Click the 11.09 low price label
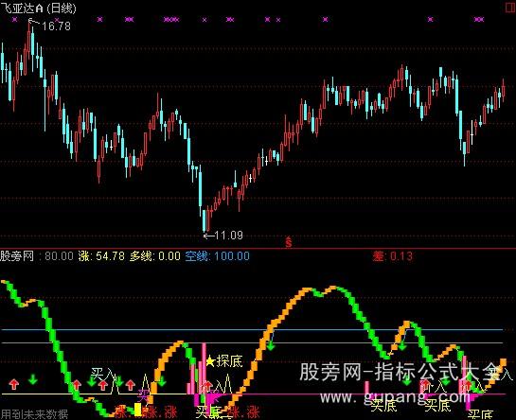This screenshot has height=420, width=516. coord(229,236)
